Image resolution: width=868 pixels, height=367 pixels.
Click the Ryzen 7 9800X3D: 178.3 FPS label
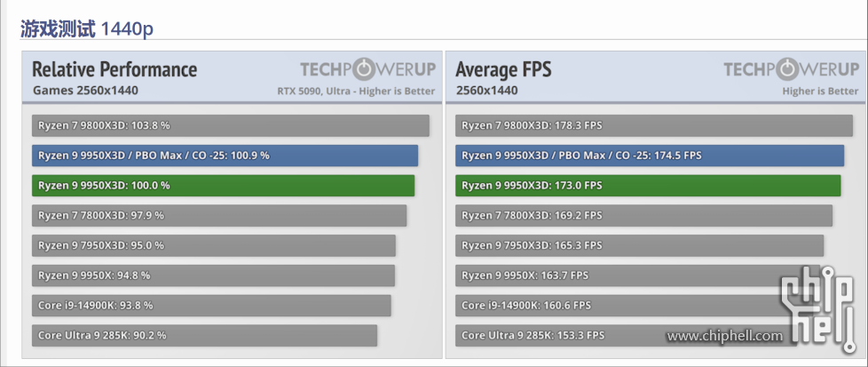coord(532,125)
